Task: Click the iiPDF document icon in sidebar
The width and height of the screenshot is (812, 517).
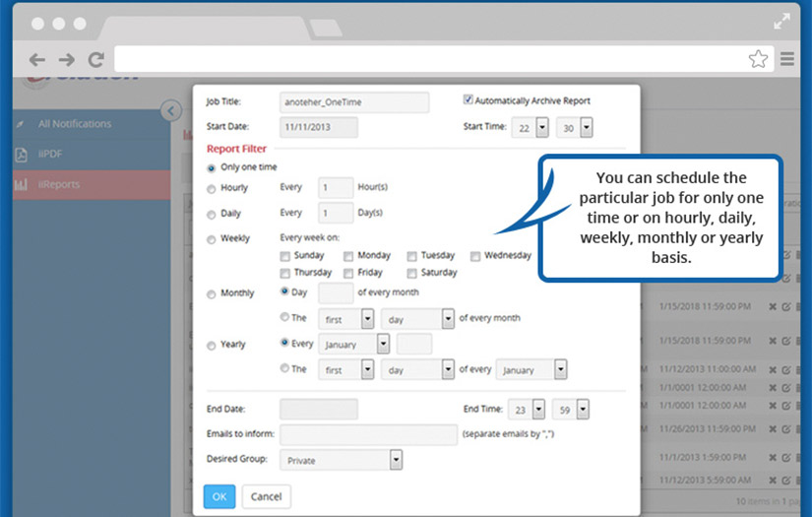Action: [22, 155]
